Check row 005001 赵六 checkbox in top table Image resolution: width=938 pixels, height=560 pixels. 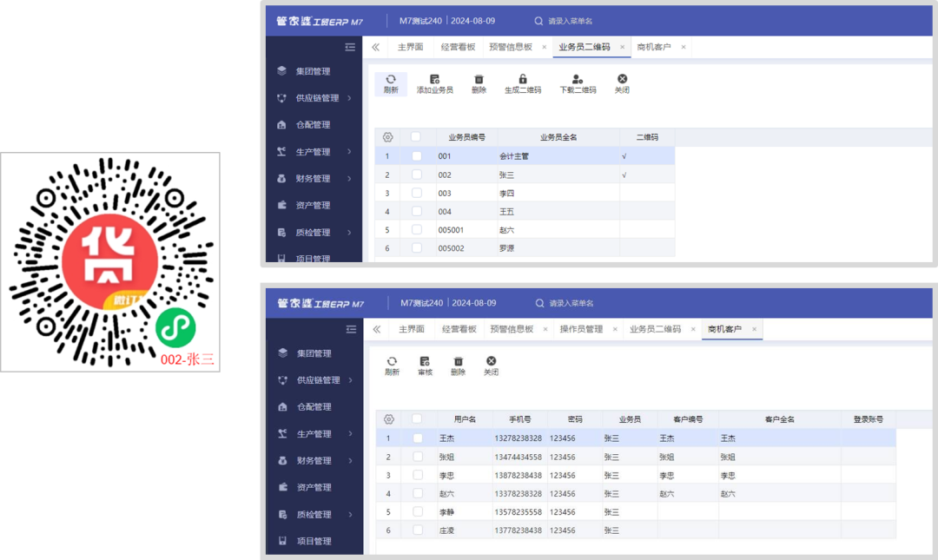(x=417, y=230)
